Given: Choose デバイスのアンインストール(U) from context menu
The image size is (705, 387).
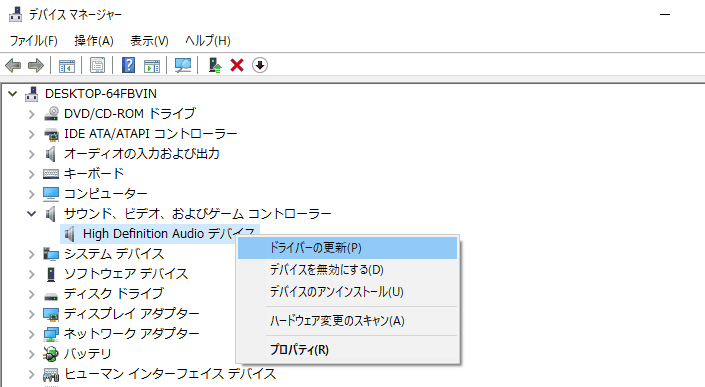Looking at the screenshot, I should coord(347,292).
